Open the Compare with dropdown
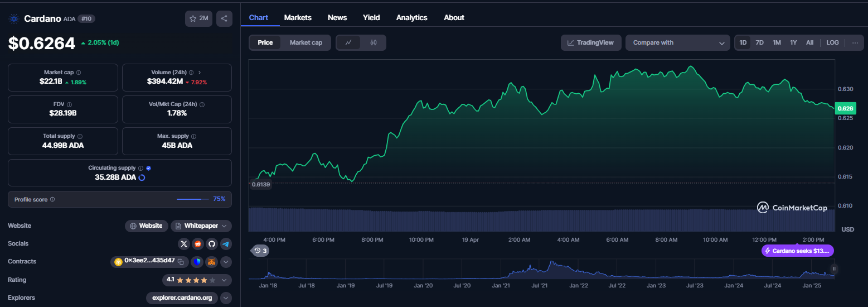This screenshot has width=868, height=307. pyautogui.click(x=678, y=42)
